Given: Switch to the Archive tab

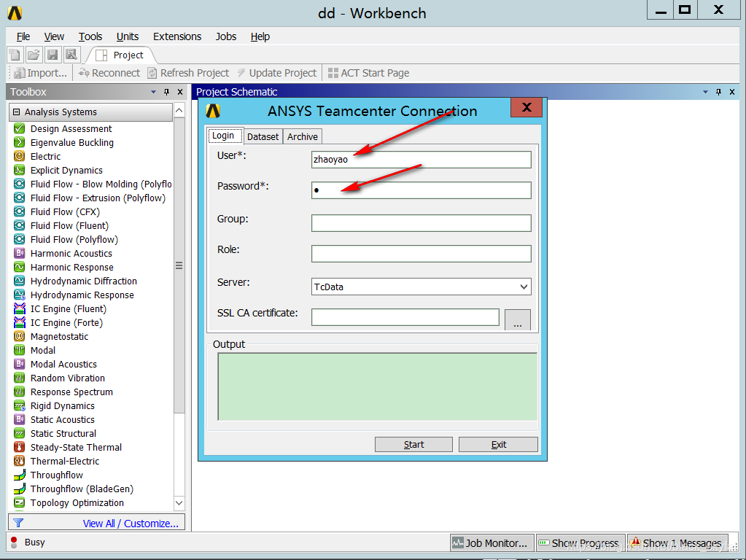Looking at the screenshot, I should [303, 136].
